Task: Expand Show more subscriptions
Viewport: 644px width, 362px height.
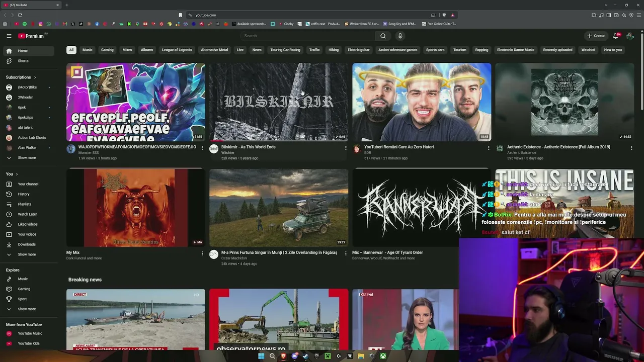Action: pos(28,158)
